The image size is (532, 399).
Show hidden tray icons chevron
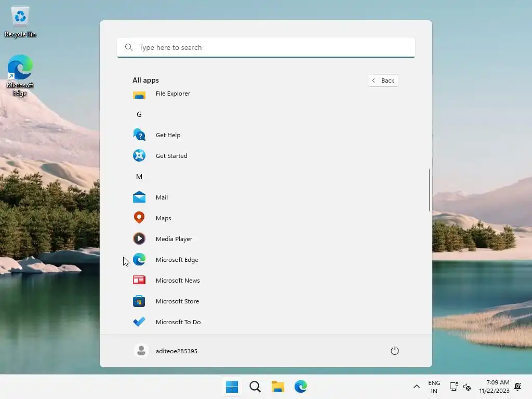pos(417,387)
